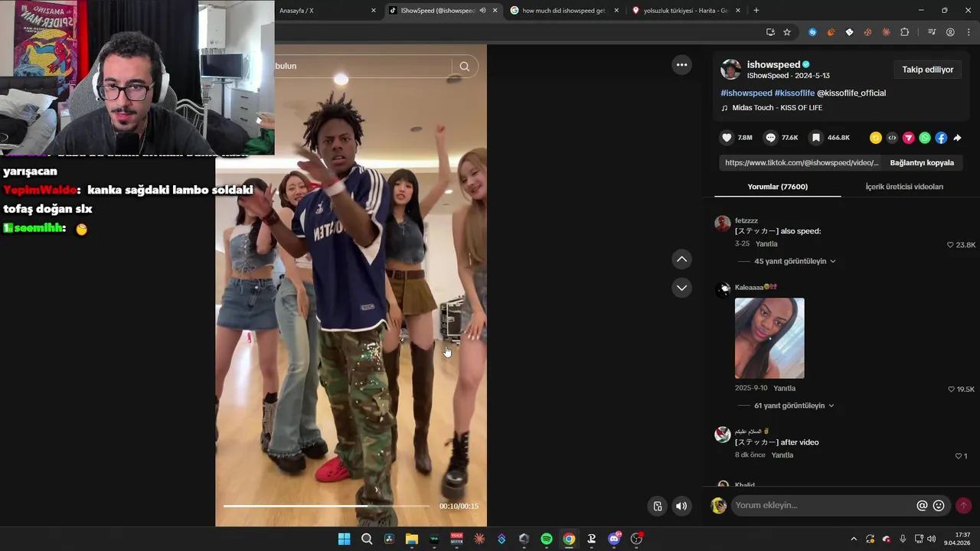The height and width of the screenshot is (551, 980).
Task: Like the 'after video' comment
Action: pos(958,456)
